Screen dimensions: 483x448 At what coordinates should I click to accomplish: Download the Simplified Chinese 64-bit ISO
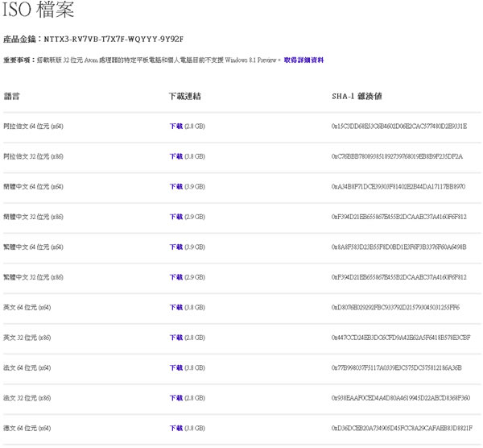[175, 187]
